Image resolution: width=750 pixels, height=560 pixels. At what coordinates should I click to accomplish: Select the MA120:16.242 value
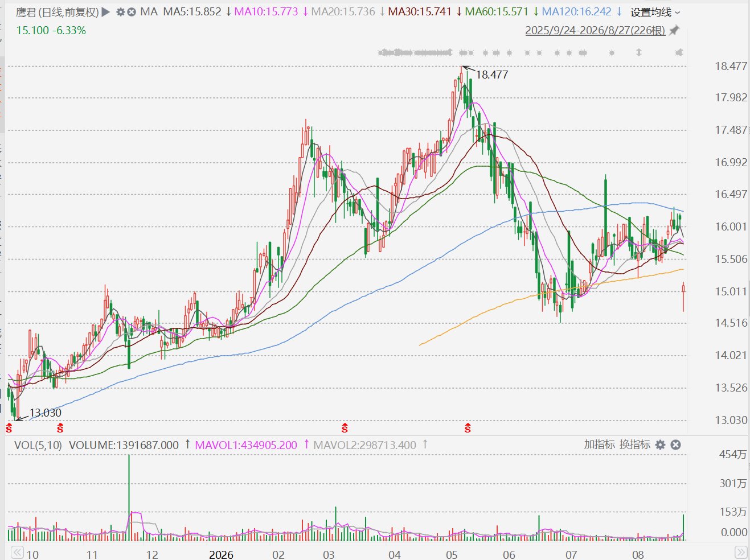[577, 11]
